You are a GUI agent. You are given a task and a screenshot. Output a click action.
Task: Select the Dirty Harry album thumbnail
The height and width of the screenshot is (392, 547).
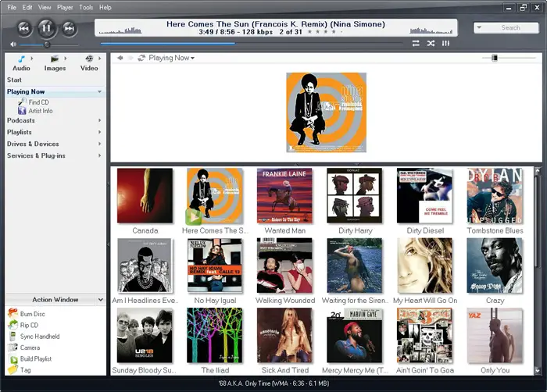(x=355, y=196)
